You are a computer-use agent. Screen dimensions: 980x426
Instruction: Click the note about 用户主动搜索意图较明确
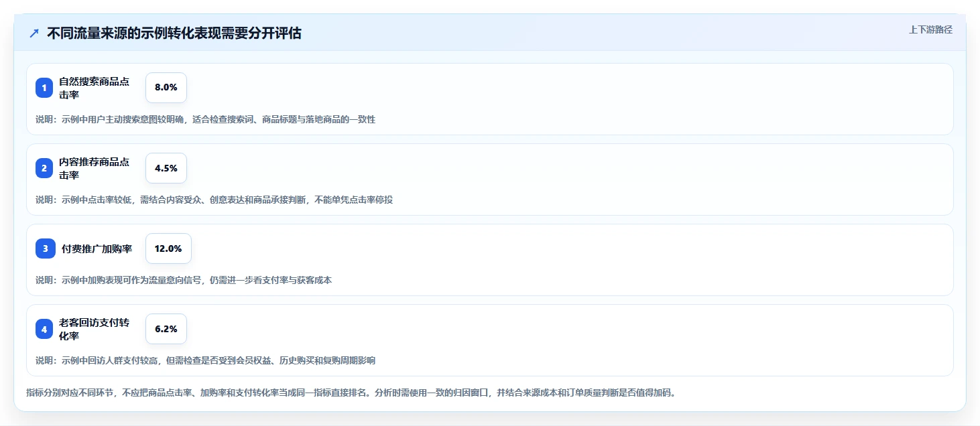[206, 119]
